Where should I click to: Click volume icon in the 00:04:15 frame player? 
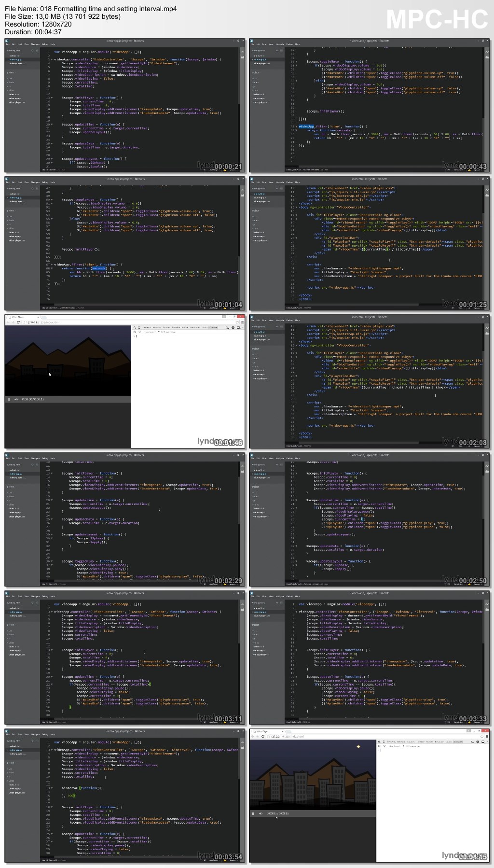pyautogui.click(x=260, y=813)
